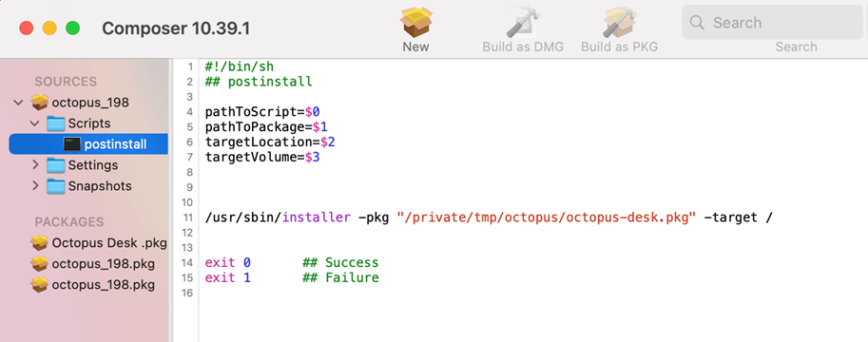Image resolution: width=868 pixels, height=342 pixels.
Task: Click line number 16 in gutter
Action: point(186,293)
